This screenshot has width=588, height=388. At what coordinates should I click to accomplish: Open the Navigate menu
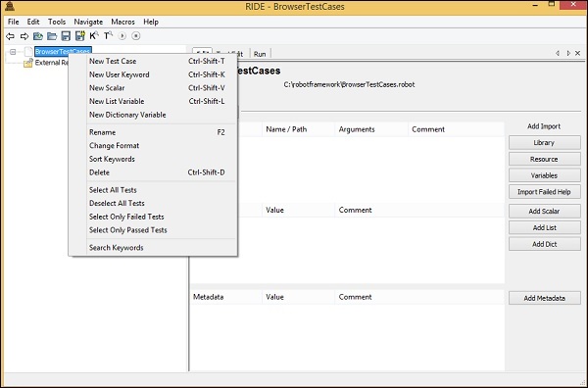88,22
